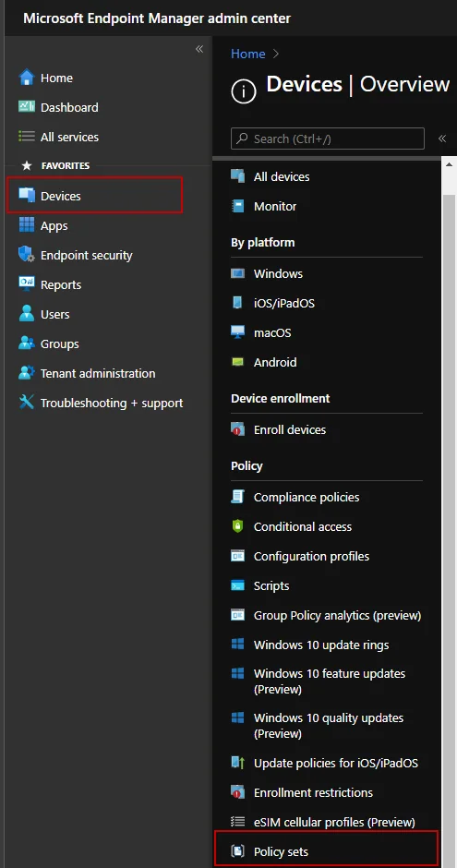Viewport: 457px width, 868px height.
Task: Open Enrollment restrictions label
Action: [x=313, y=792]
